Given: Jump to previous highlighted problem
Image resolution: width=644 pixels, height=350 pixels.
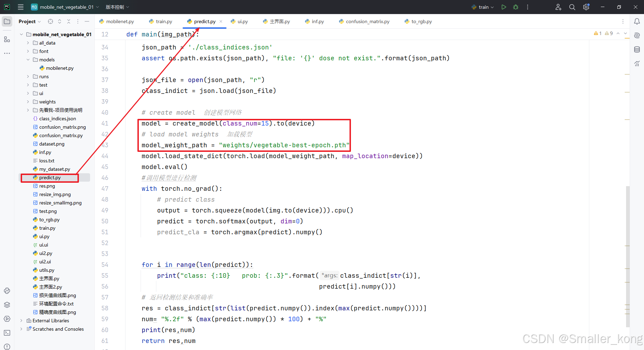Looking at the screenshot, I should pos(618,33).
